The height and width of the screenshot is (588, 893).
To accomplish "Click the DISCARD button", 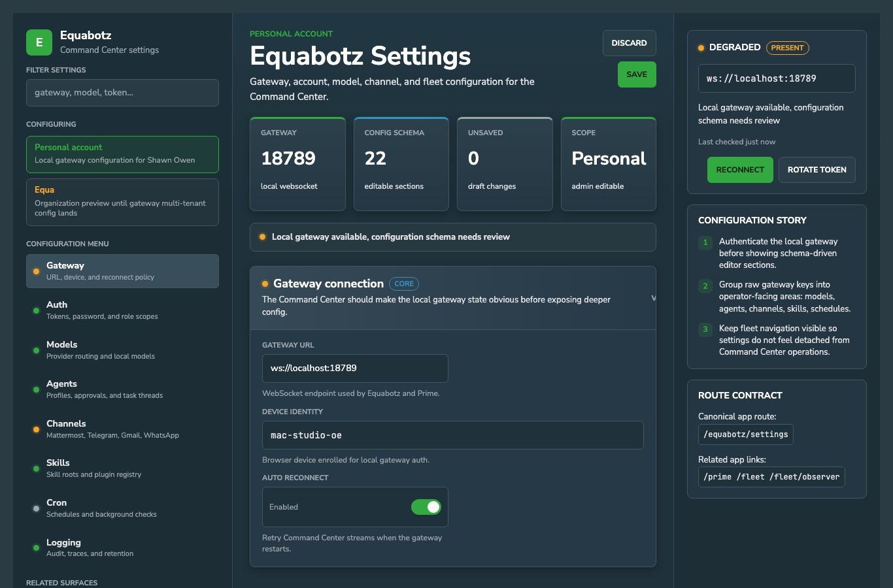I will pyautogui.click(x=629, y=43).
